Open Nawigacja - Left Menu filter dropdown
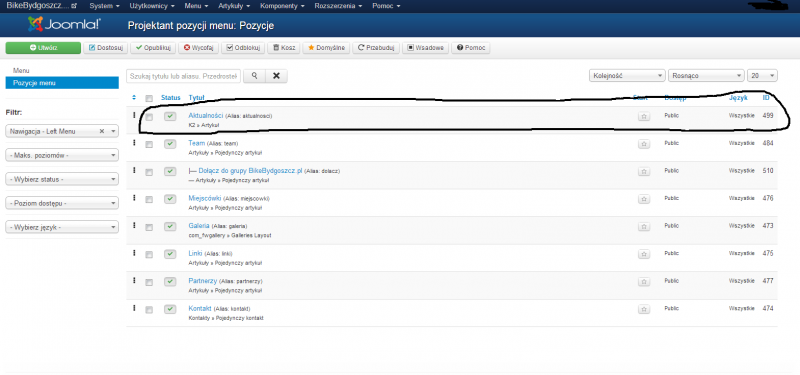 pyautogui.click(x=62, y=131)
